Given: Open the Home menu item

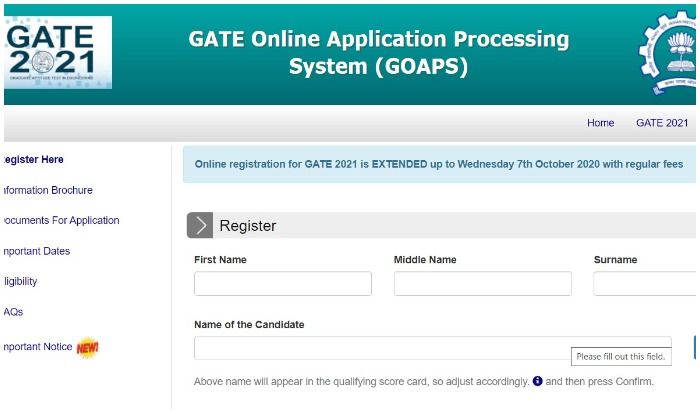Looking at the screenshot, I should pyautogui.click(x=600, y=123).
